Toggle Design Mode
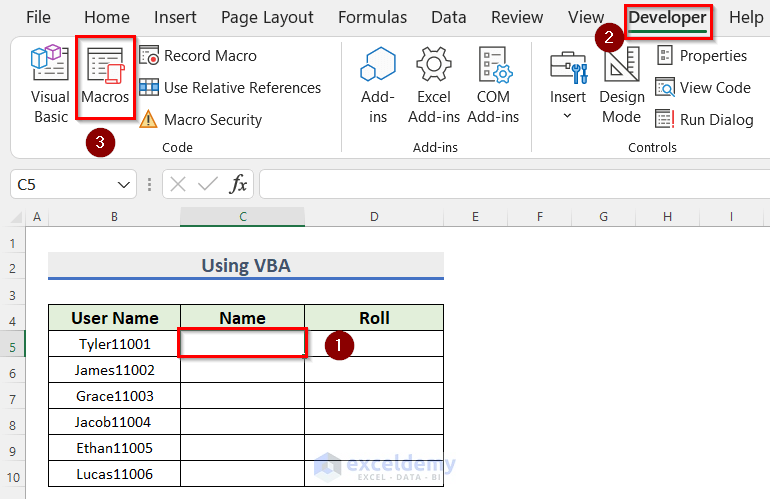 coord(622,85)
